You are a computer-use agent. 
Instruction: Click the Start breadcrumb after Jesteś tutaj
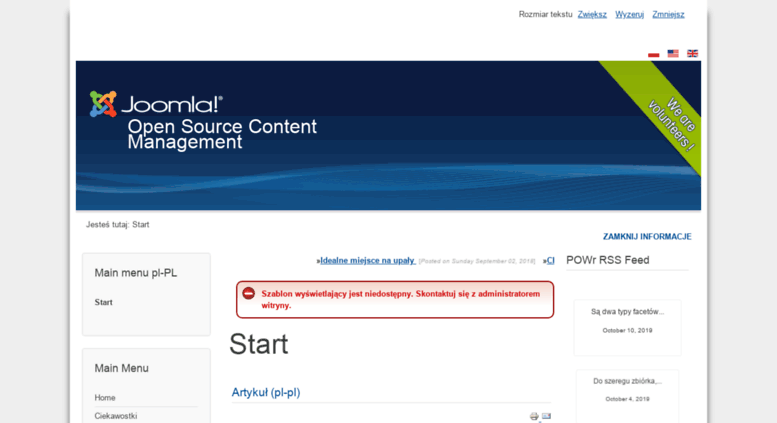click(x=141, y=224)
